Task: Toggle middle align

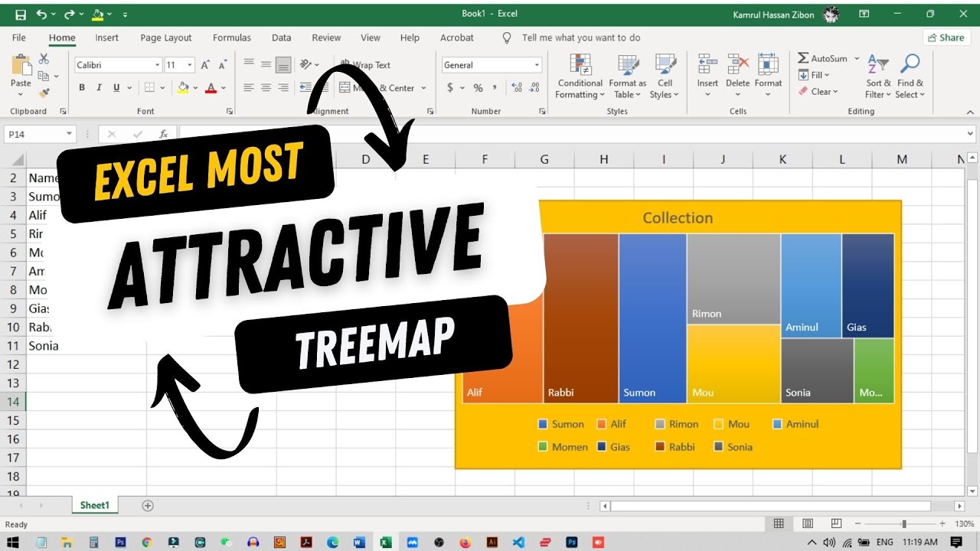Action: pyautogui.click(x=266, y=64)
